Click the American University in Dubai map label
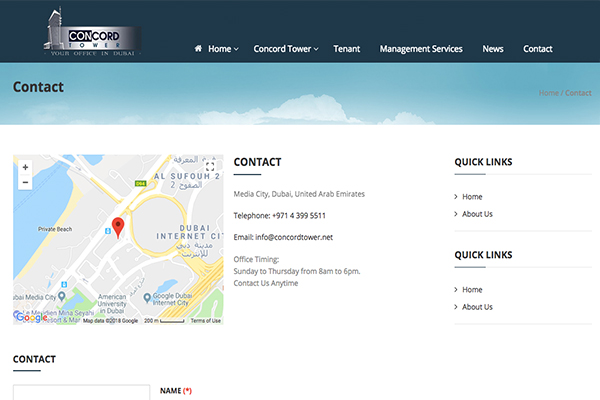Screen dimensions: 600x400 pos(111,304)
